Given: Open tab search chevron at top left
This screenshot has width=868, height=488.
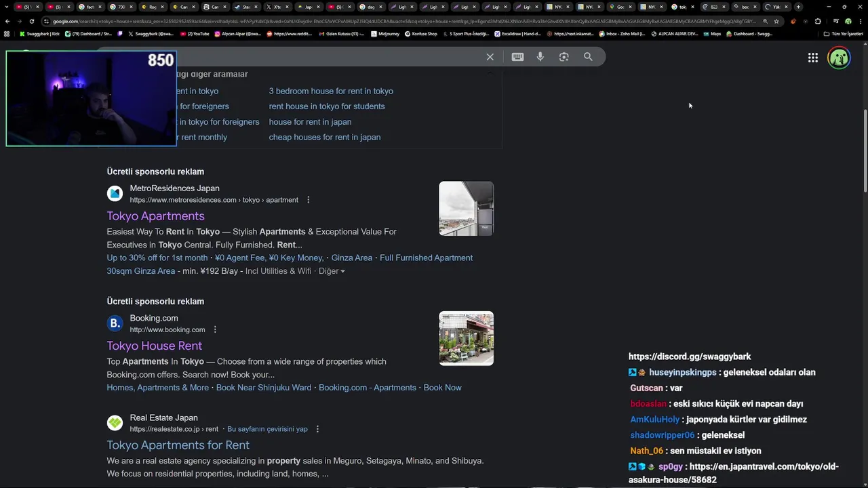Looking at the screenshot, I should (6, 7).
